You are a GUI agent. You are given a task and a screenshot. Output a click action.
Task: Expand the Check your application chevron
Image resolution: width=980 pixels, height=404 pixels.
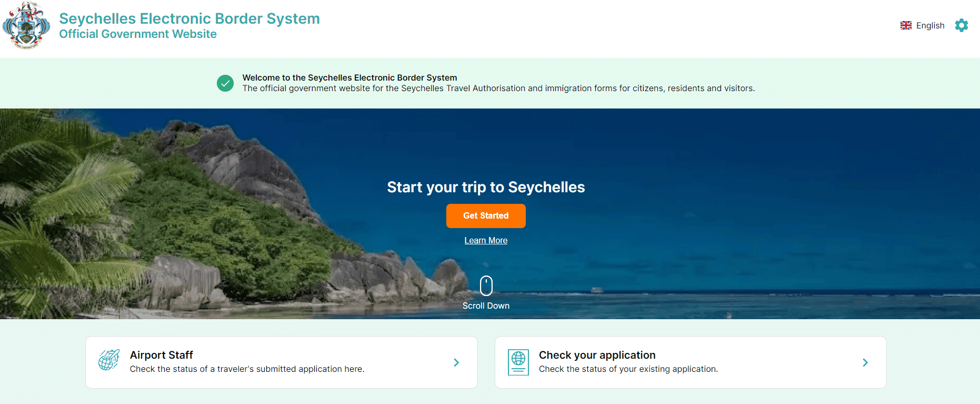point(865,362)
